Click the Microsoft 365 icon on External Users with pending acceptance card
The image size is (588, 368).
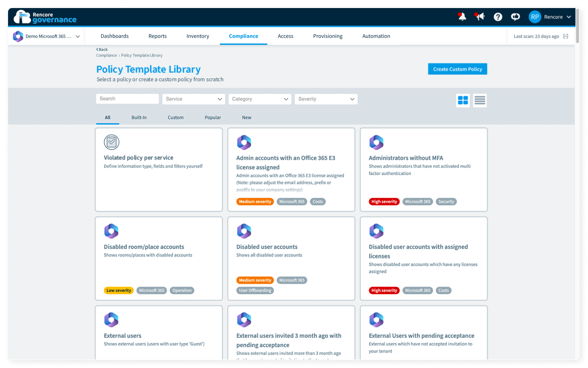[x=376, y=320]
